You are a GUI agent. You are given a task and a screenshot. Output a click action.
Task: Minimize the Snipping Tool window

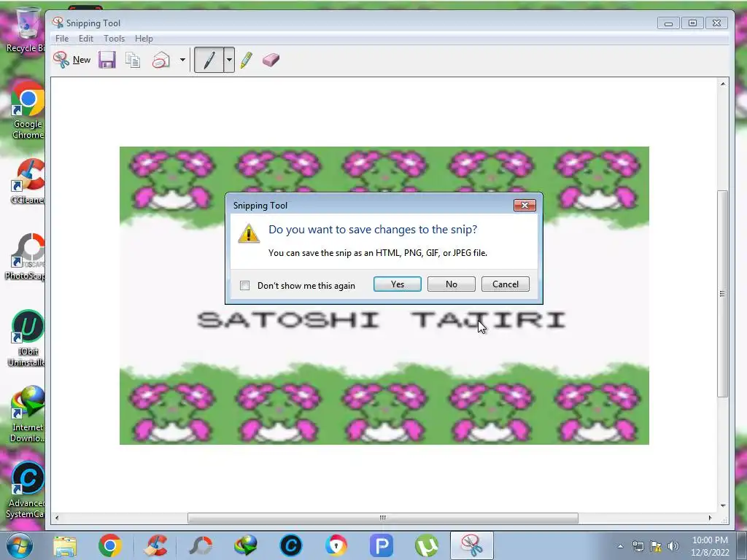click(668, 23)
